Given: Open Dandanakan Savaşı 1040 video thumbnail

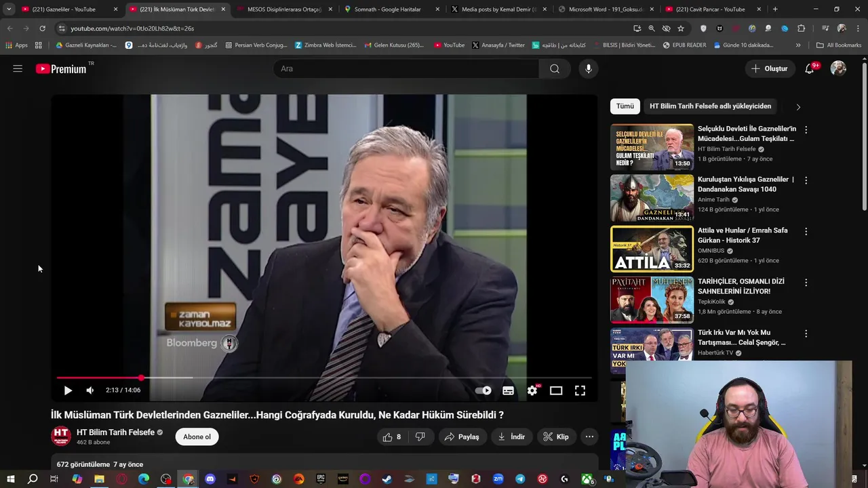Looking at the screenshot, I should pos(652,198).
